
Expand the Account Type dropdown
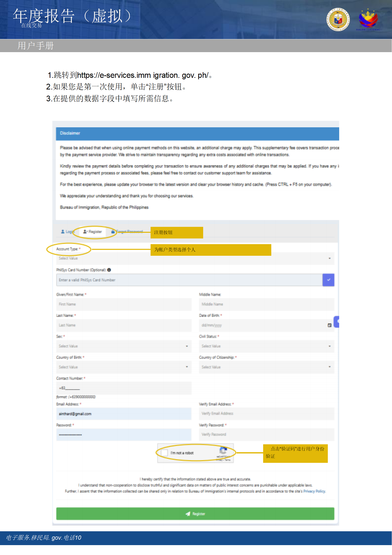click(x=195, y=258)
